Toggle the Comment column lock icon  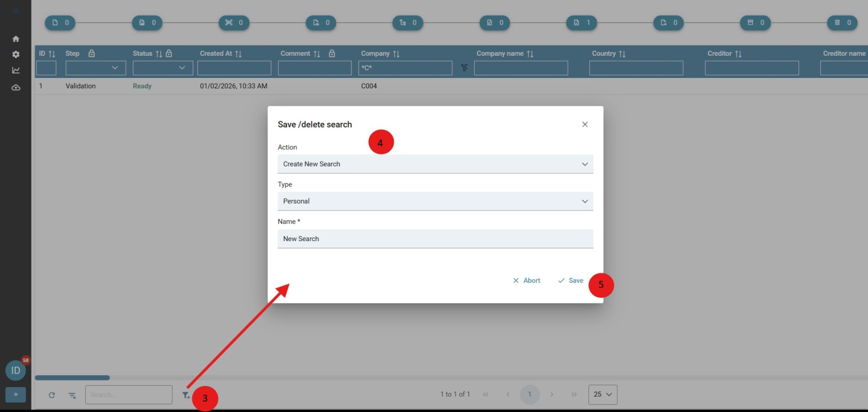click(332, 53)
